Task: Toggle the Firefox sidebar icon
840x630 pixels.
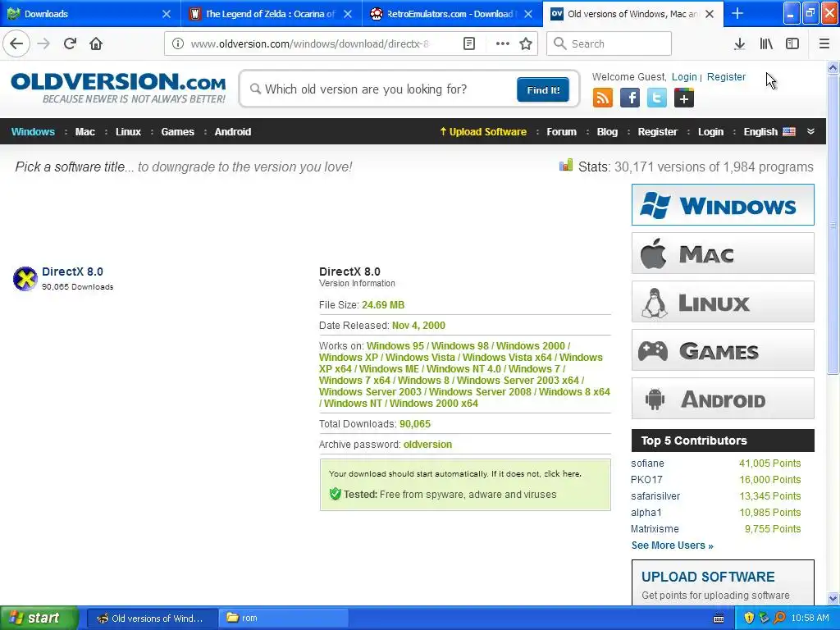Action: 792,43
